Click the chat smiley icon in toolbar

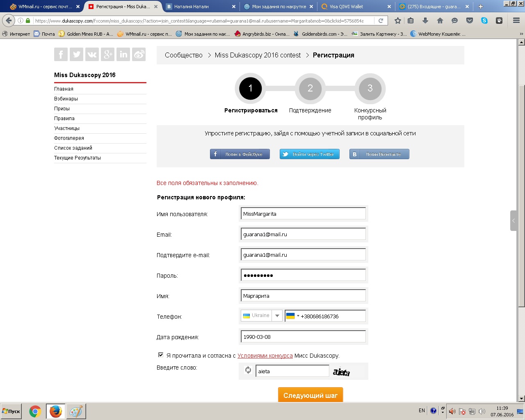pos(454,21)
